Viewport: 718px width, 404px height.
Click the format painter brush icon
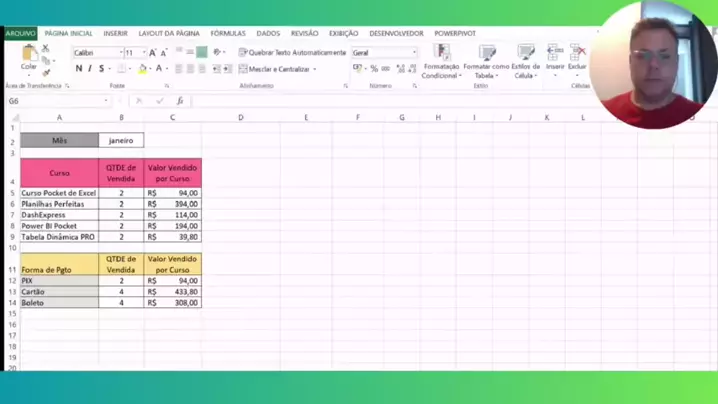[x=46, y=72]
